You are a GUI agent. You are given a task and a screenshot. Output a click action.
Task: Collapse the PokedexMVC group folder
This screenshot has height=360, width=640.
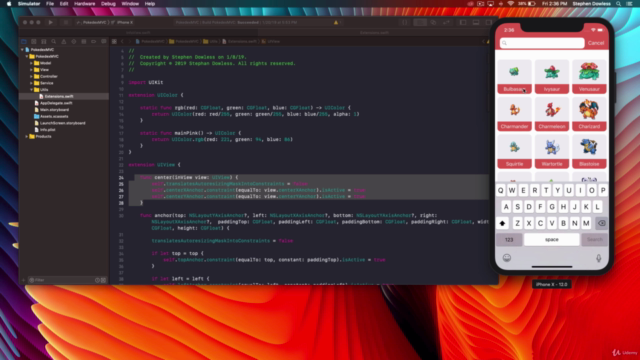point(27,56)
